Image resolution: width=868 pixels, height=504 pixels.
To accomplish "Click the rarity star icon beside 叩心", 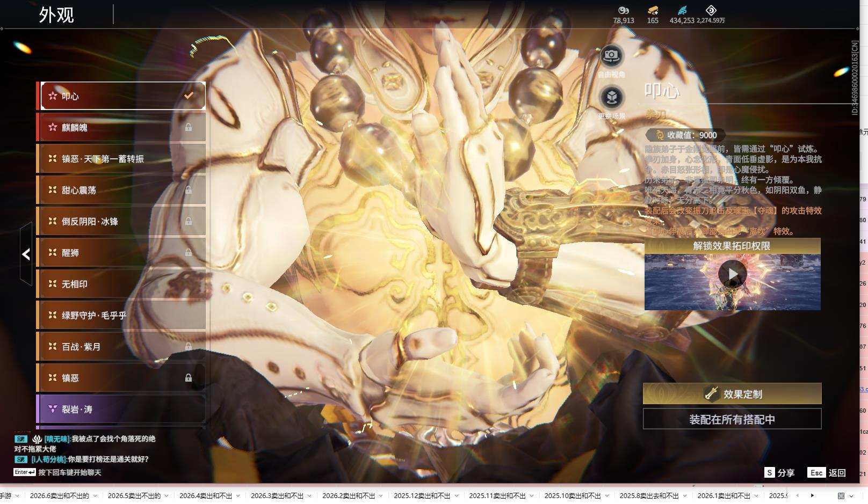I will (53, 96).
